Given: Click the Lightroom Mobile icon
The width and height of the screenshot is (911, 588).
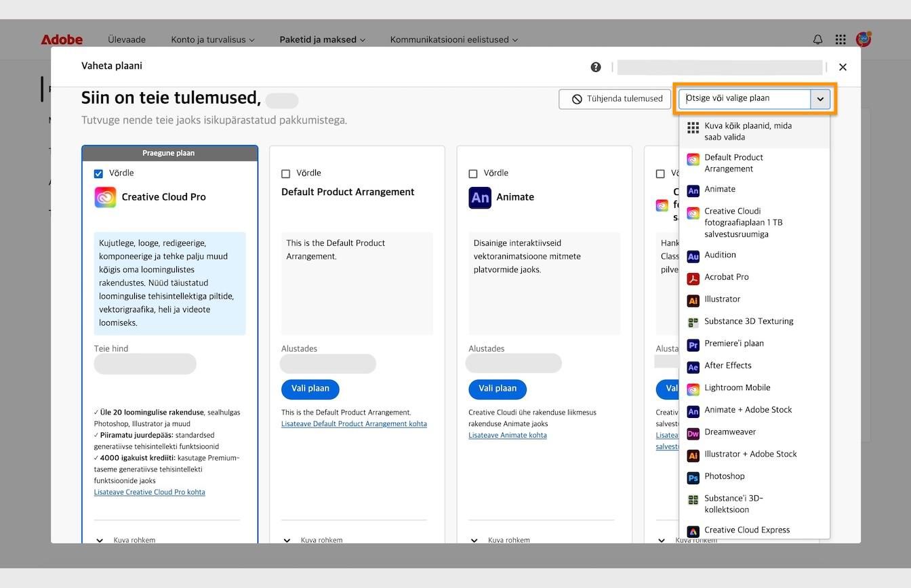Looking at the screenshot, I should (x=693, y=390).
